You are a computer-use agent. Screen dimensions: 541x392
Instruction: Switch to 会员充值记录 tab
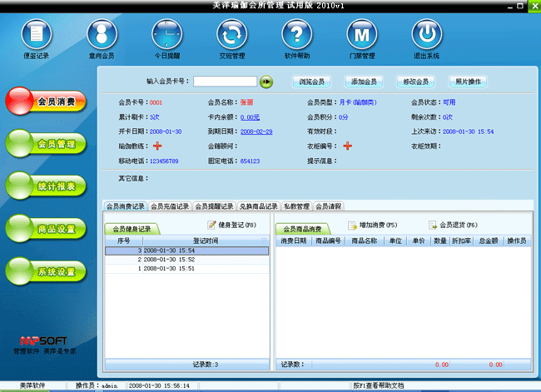(x=170, y=206)
